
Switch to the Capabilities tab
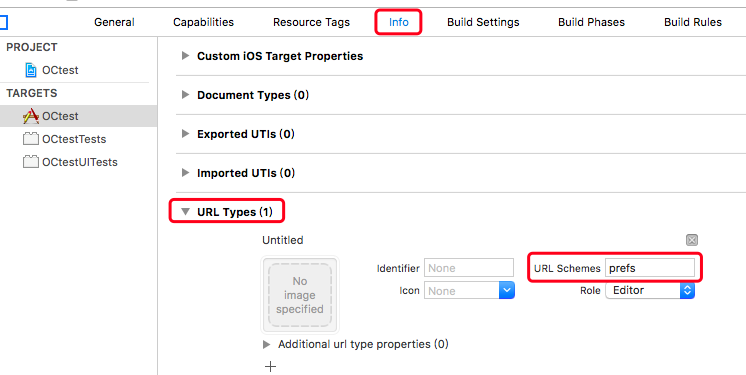point(203,22)
